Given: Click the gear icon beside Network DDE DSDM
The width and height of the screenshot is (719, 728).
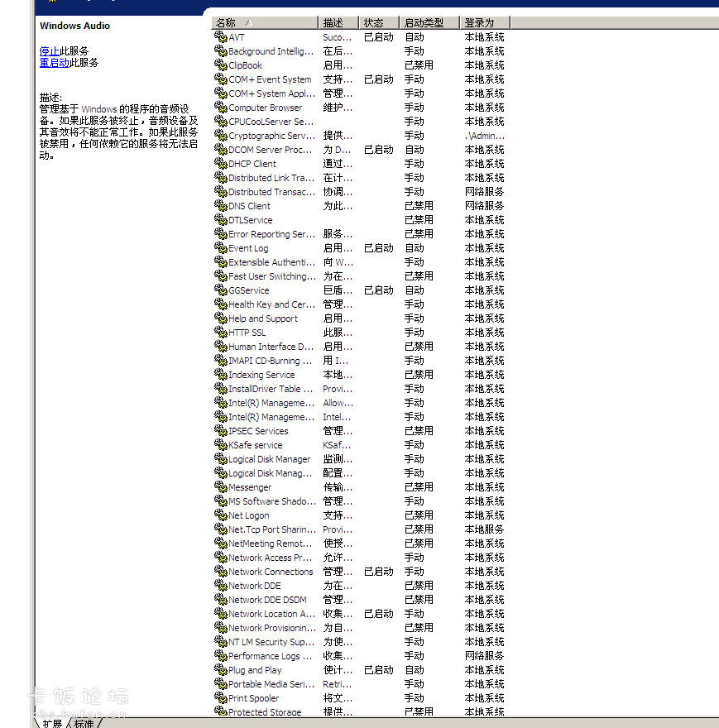Looking at the screenshot, I should pos(221,600).
